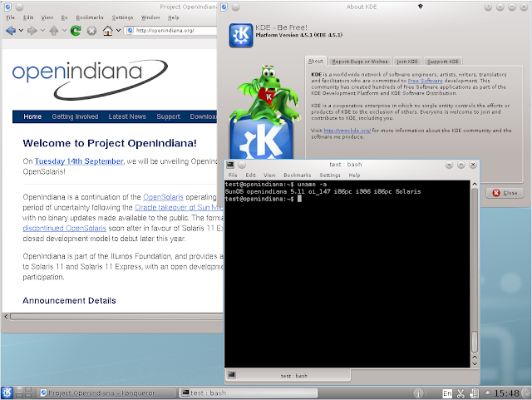Open the Konqueror Go menu

pyautogui.click(x=65, y=17)
